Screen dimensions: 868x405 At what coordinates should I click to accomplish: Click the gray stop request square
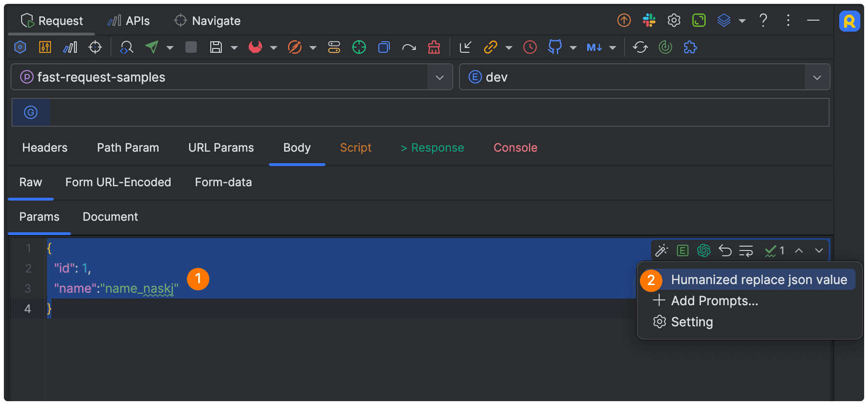coord(191,47)
